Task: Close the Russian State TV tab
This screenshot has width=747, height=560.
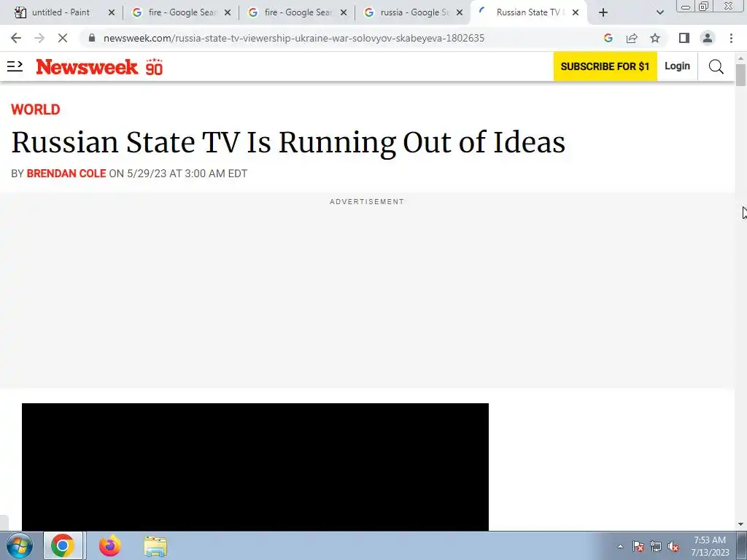Action: (576, 13)
